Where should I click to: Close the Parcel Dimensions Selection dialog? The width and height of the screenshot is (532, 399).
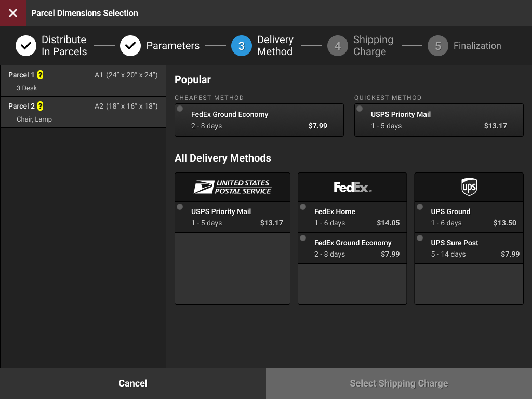(x=12, y=12)
